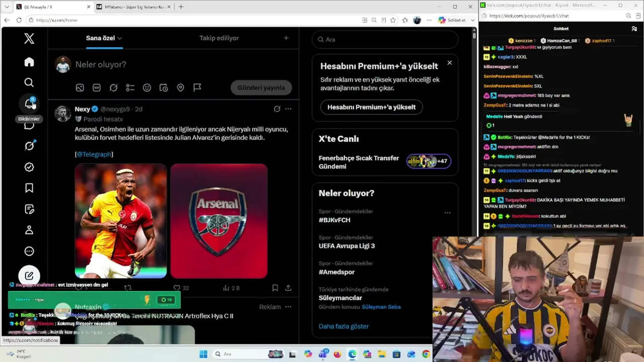
Task: Switch to the Anasayfa / X browser tab
Action: click(x=53, y=7)
